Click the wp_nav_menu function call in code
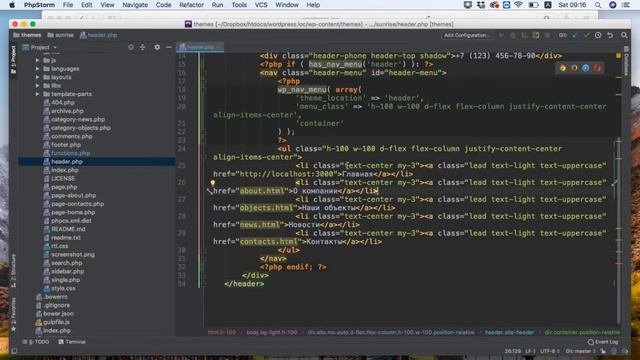The height and width of the screenshot is (360, 640). pyautogui.click(x=302, y=89)
